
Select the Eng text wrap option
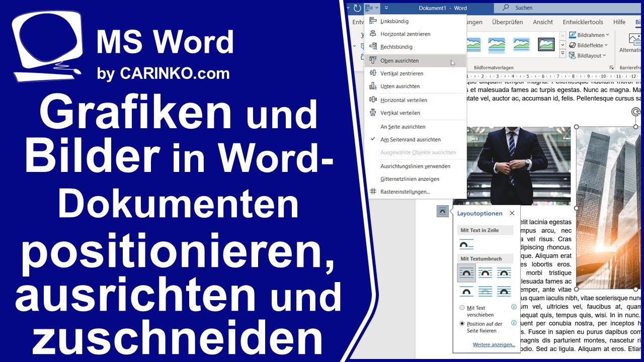click(485, 273)
